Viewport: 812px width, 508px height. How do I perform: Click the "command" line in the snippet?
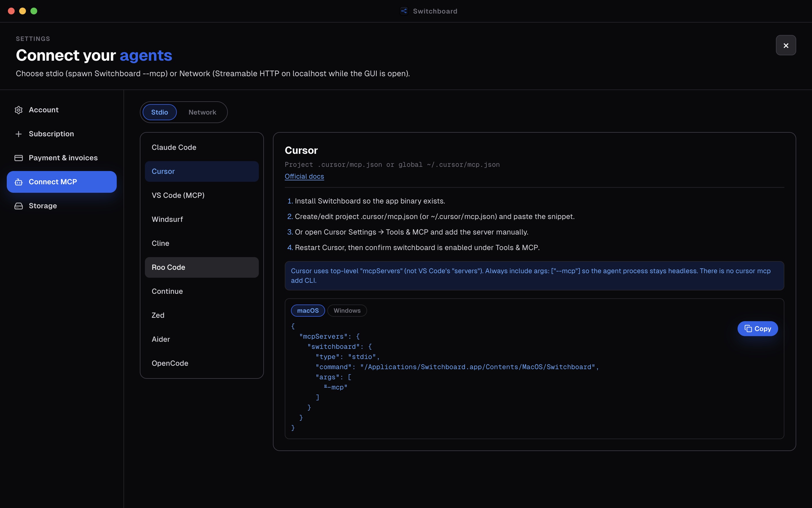point(457,367)
